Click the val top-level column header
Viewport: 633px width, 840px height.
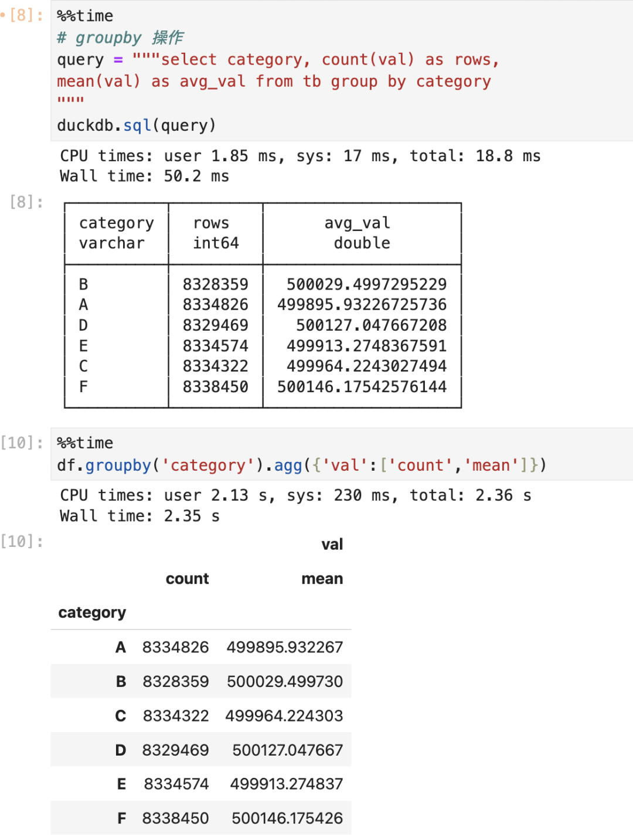click(332, 545)
